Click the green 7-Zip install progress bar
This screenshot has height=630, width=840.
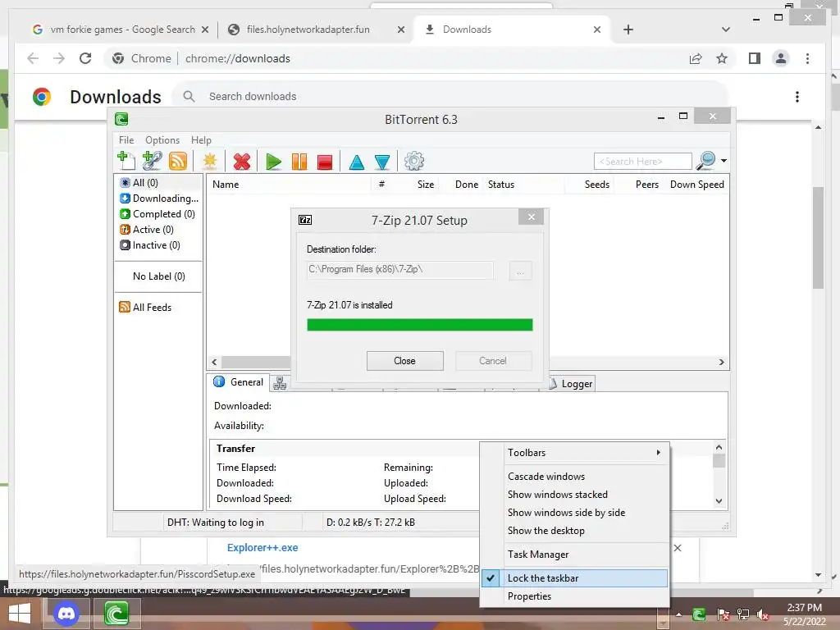[x=419, y=325]
